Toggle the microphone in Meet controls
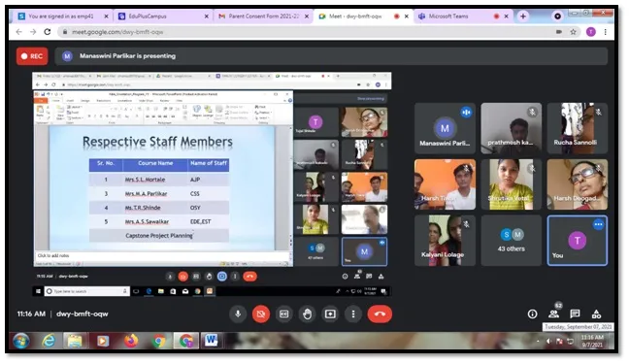 pyautogui.click(x=238, y=314)
